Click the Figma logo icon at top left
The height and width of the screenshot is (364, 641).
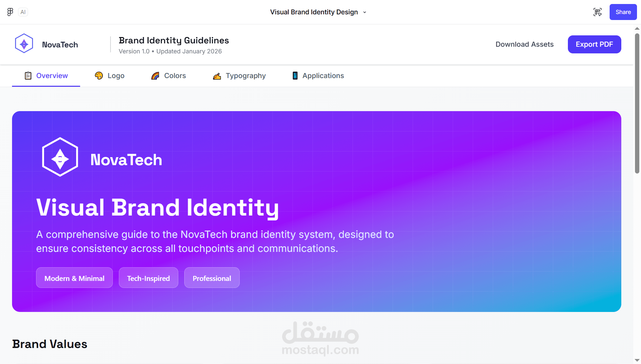click(x=10, y=12)
